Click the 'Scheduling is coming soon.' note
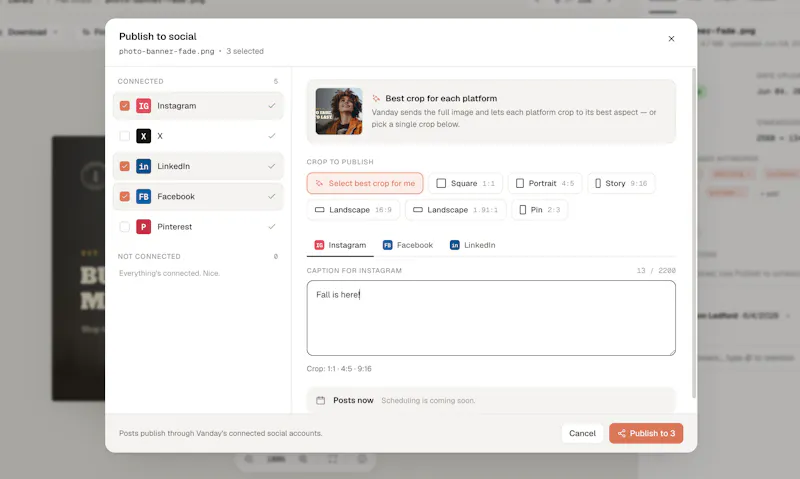The height and width of the screenshot is (479, 800). click(428, 401)
